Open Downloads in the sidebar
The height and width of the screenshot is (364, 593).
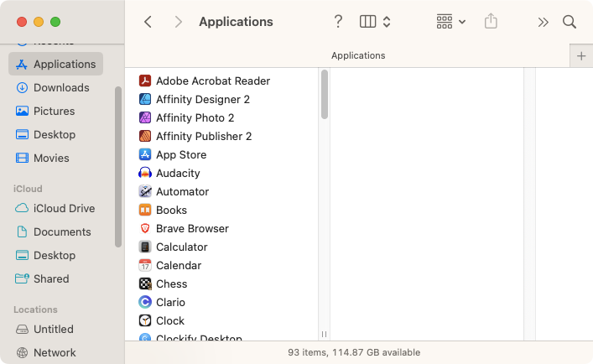point(55,88)
